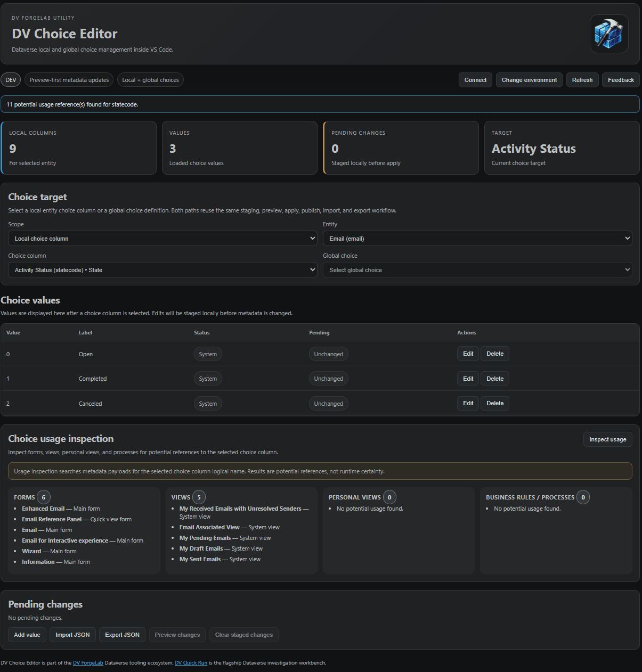The height and width of the screenshot is (672, 642).
Task: Open the Feedback button
Action: [621, 80]
